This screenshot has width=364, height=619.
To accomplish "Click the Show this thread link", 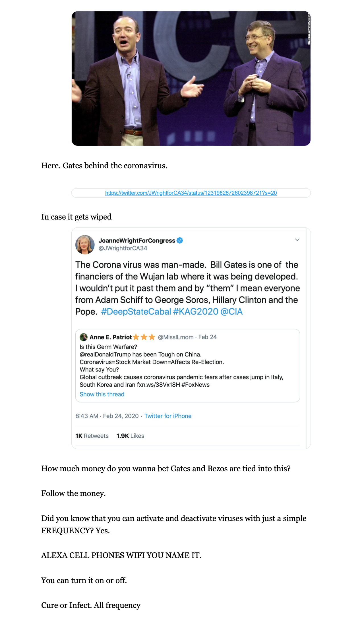I will pyautogui.click(x=102, y=394).
